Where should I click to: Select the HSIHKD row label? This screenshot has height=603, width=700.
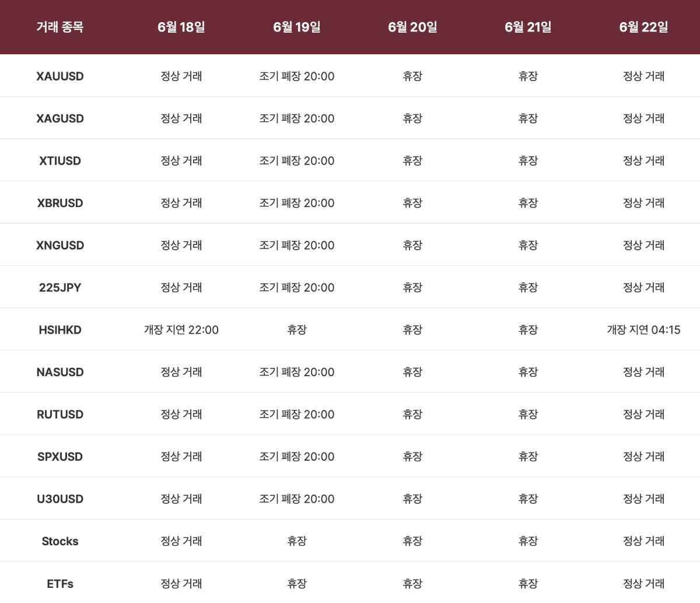click(x=60, y=330)
